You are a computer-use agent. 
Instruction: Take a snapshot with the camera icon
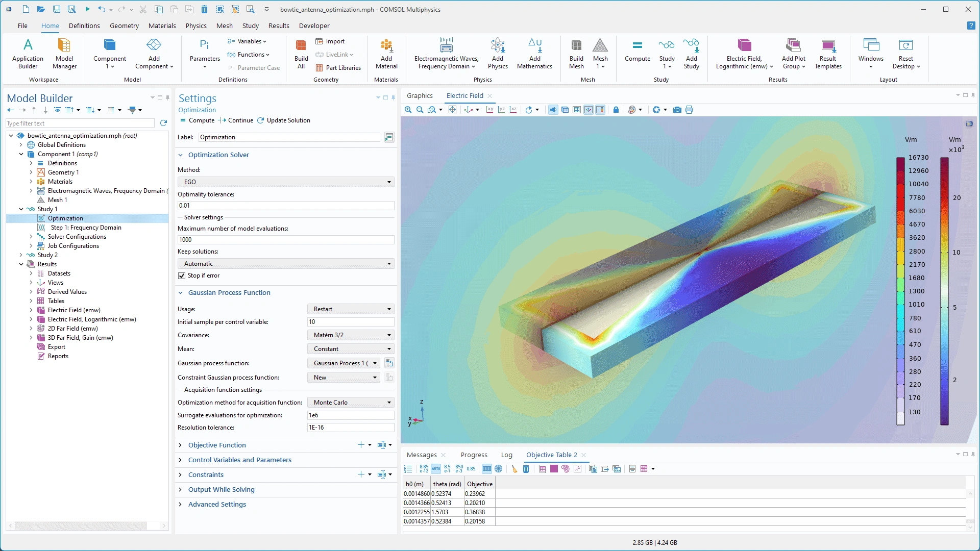click(677, 110)
